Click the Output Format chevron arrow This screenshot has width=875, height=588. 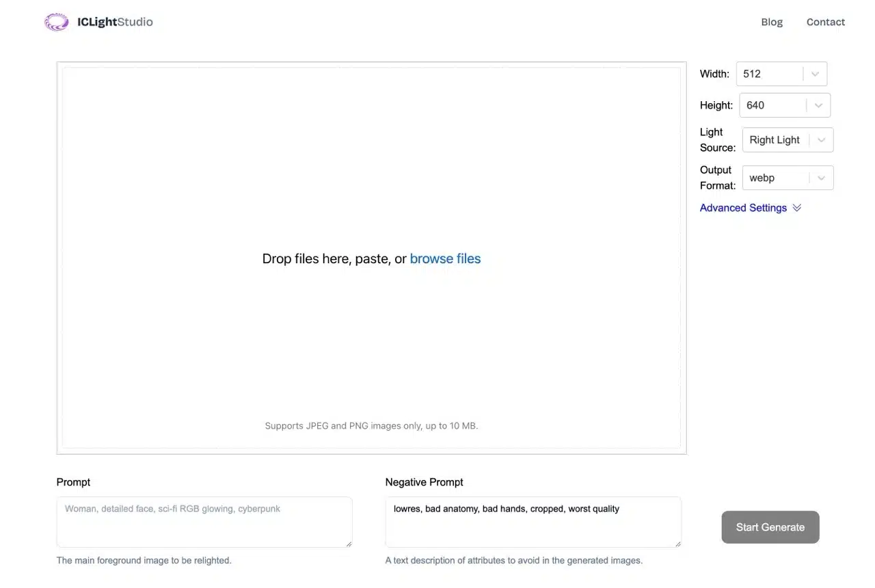coord(821,178)
